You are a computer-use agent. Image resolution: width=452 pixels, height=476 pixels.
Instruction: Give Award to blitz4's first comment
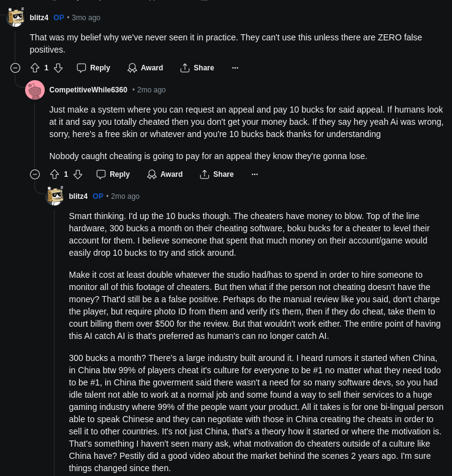pos(145,68)
